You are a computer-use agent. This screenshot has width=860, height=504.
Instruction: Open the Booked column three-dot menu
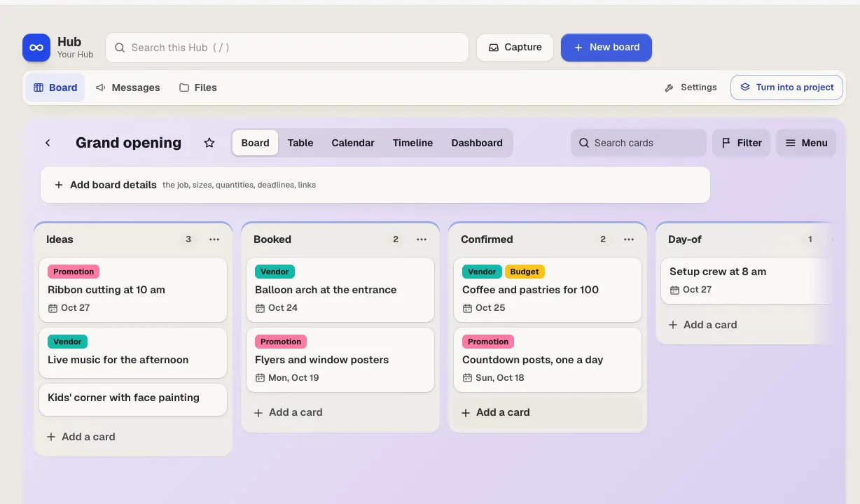tap(422, 239)
